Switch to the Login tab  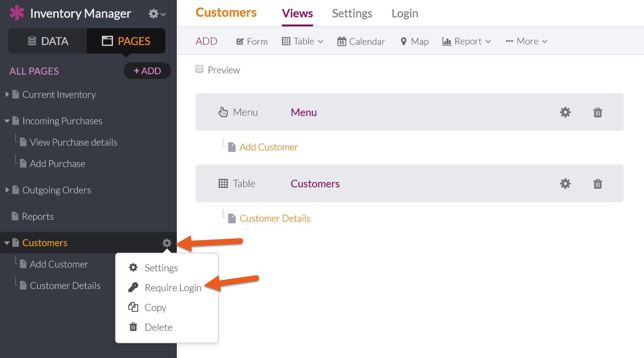click(405, 14)
